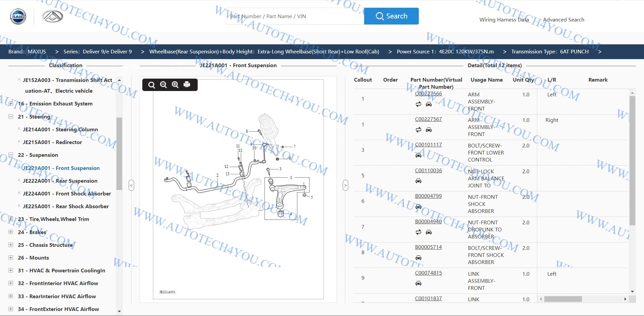Zoom out of the suspension diagram
Image resolution: width=644 pixels, height=316 pixels.
(x=163, y=85)
